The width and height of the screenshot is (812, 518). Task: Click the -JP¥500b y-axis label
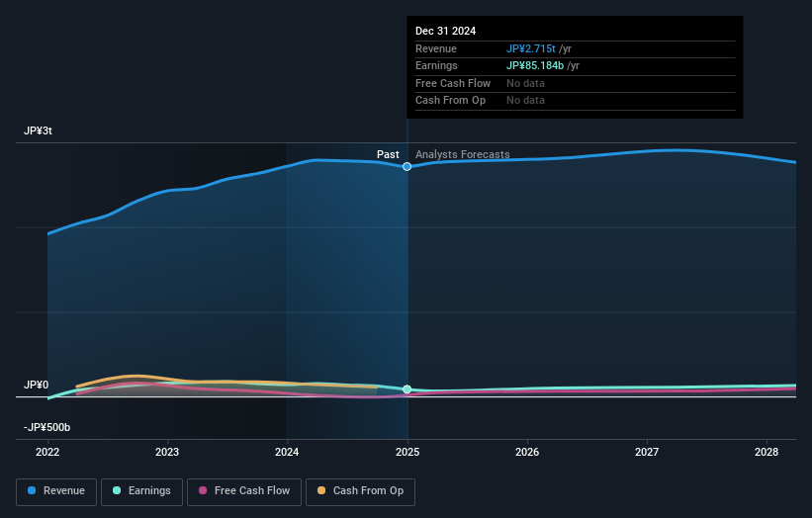[46, 427]
